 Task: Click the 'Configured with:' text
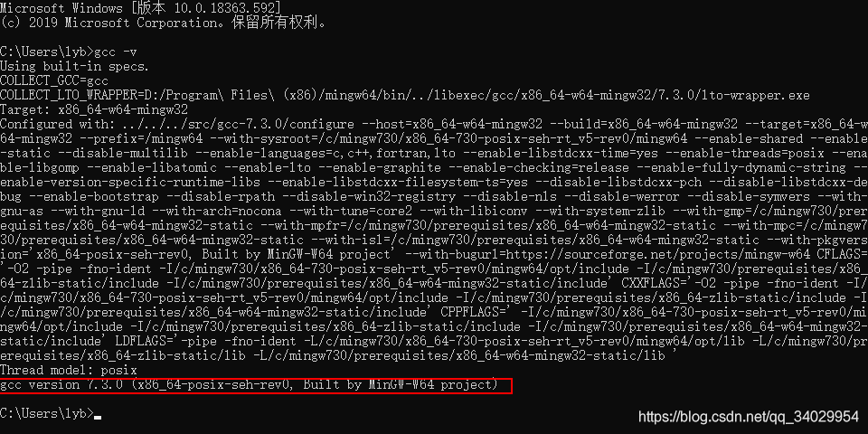click(58, 125)
